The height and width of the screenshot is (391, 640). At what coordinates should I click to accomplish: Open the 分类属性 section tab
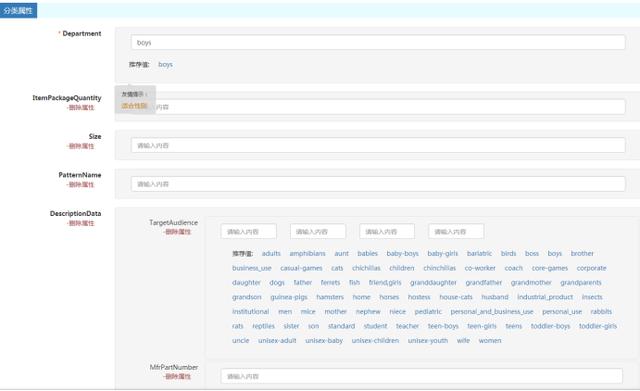coord(18,11)
